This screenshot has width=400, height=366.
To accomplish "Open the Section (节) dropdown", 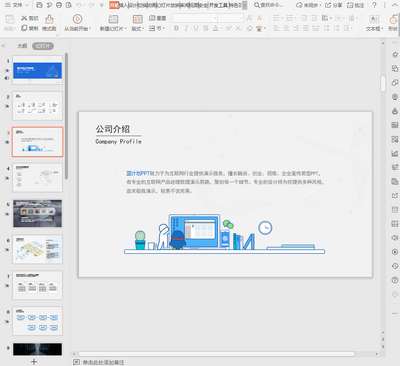I will click(157, 28).
